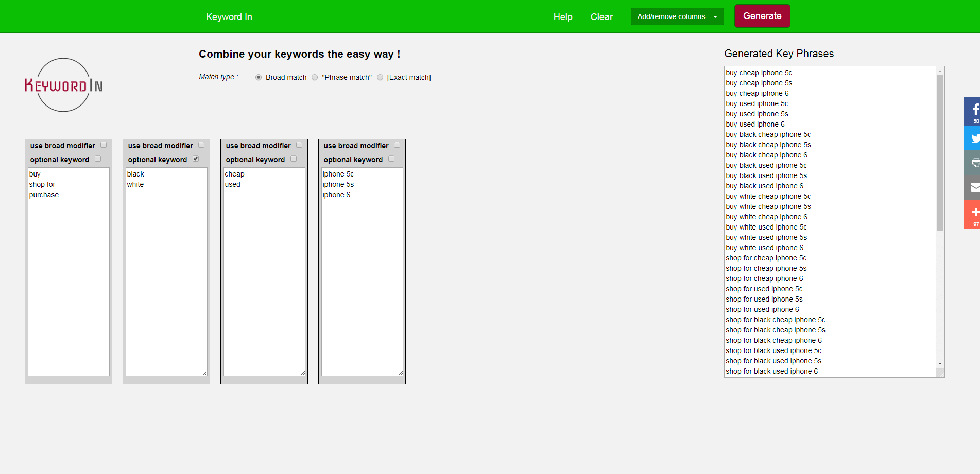Image resolution: width=980 pixels, height=474 pixels.
Task: Click the phrase "shop for cheap iphone 6"
Action: (x=764, y=278)
